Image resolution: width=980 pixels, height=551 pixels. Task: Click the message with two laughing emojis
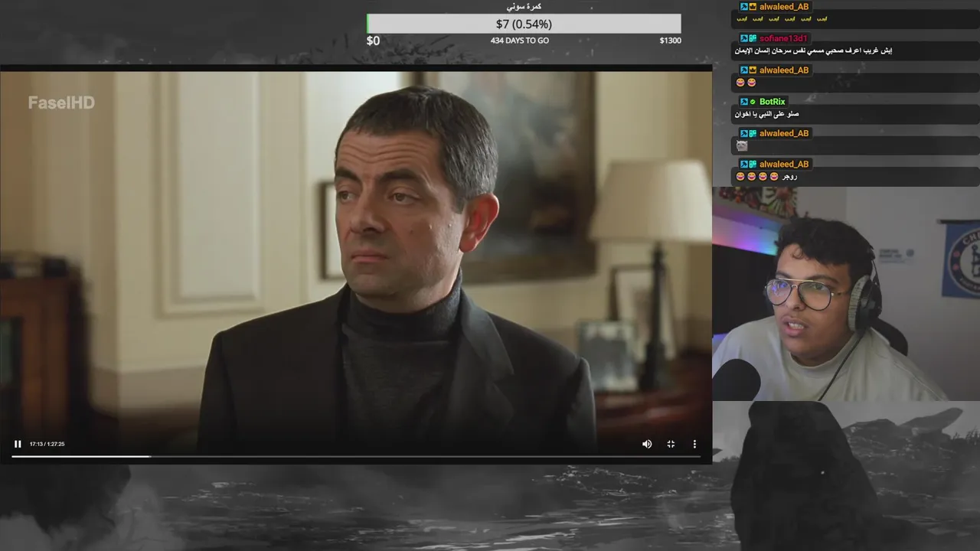point(746,83)
